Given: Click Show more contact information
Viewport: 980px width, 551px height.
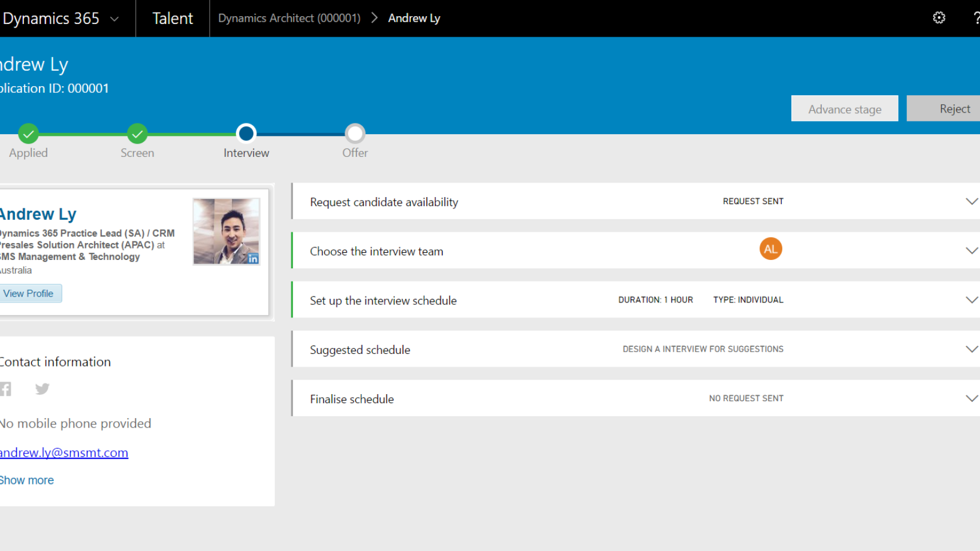Looking at the screenshot, I should tap(27, 480).
